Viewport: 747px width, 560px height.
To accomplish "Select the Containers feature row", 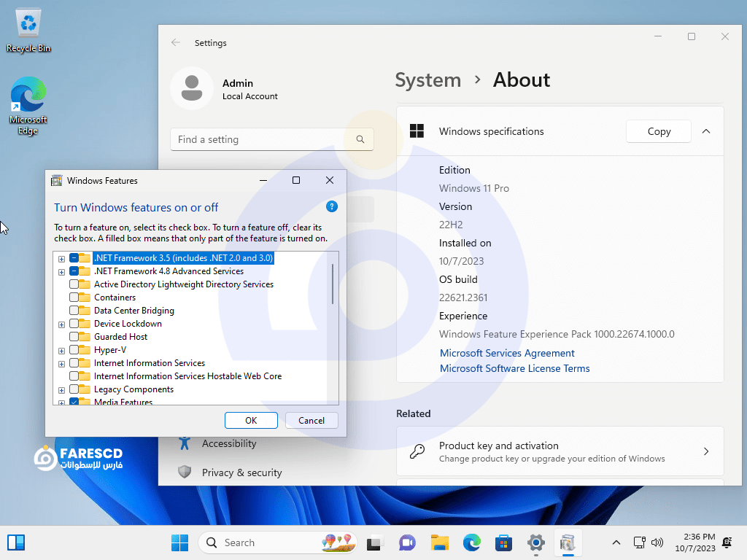I will pos(115,297).
